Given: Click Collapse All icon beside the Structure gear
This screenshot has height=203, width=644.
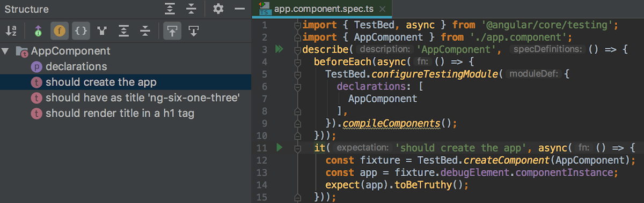Looking at the screenshot, I should 191,9.
